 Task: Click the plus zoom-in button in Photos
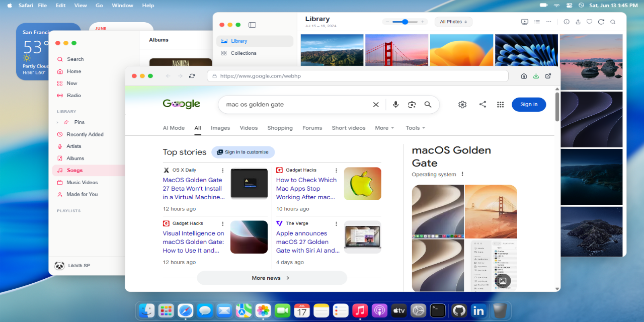(423, 22)
